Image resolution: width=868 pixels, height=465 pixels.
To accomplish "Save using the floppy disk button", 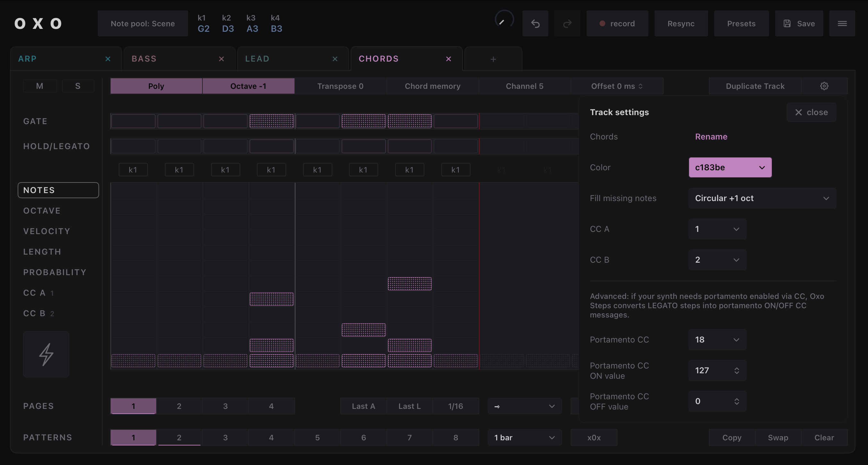I will 799,24.
